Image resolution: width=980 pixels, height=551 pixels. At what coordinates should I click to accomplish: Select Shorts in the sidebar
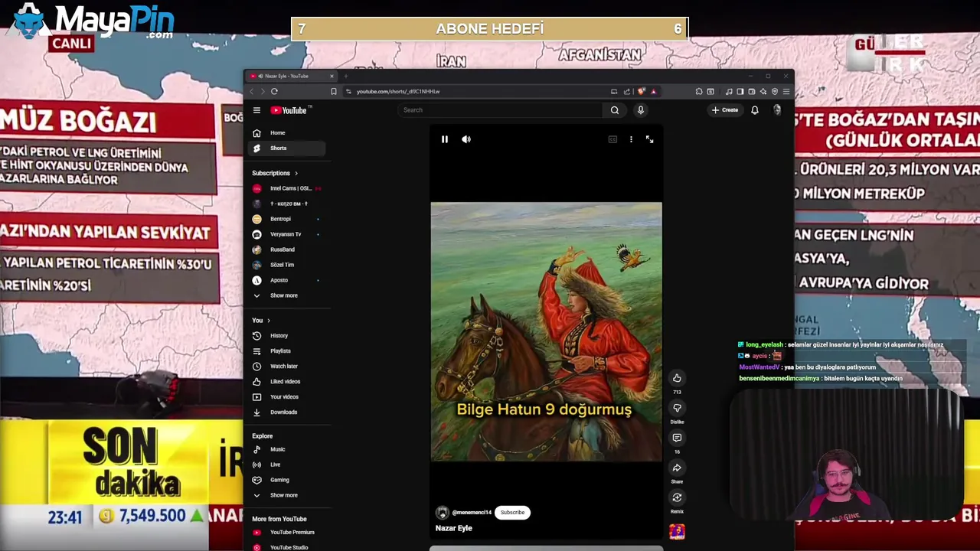point(288,148)
